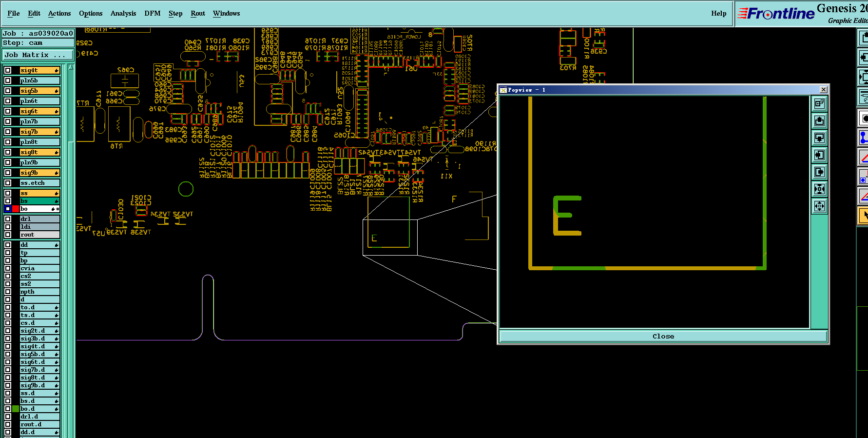Click the Popview zoom-in inward arrows icon

(x=819, y=189)
